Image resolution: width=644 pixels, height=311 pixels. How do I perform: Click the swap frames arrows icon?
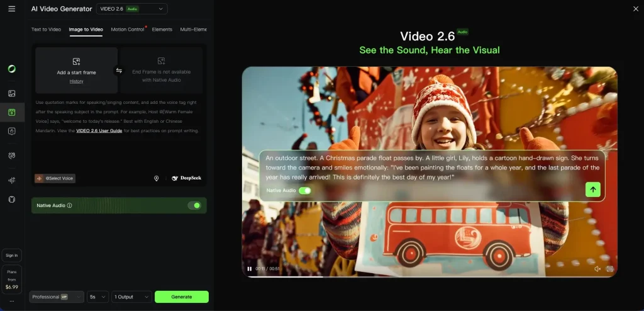[119, 71]
